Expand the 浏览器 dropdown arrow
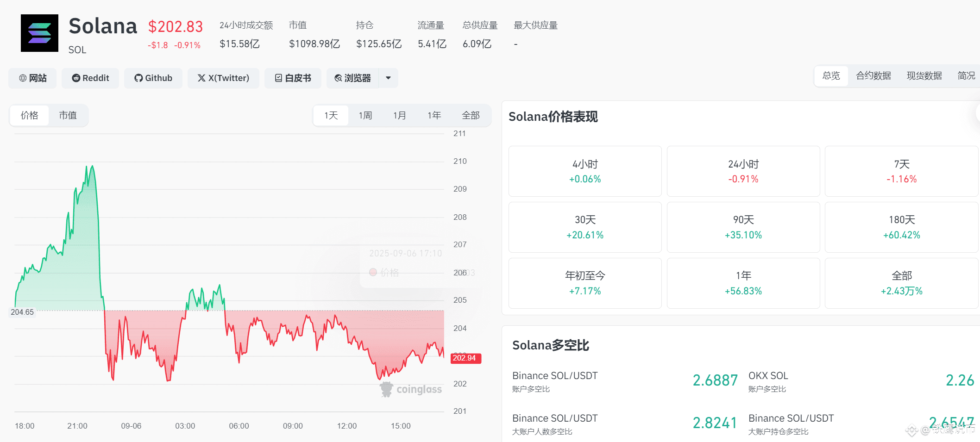Viewport: 980px width, 442px height. tap(389, 78)
